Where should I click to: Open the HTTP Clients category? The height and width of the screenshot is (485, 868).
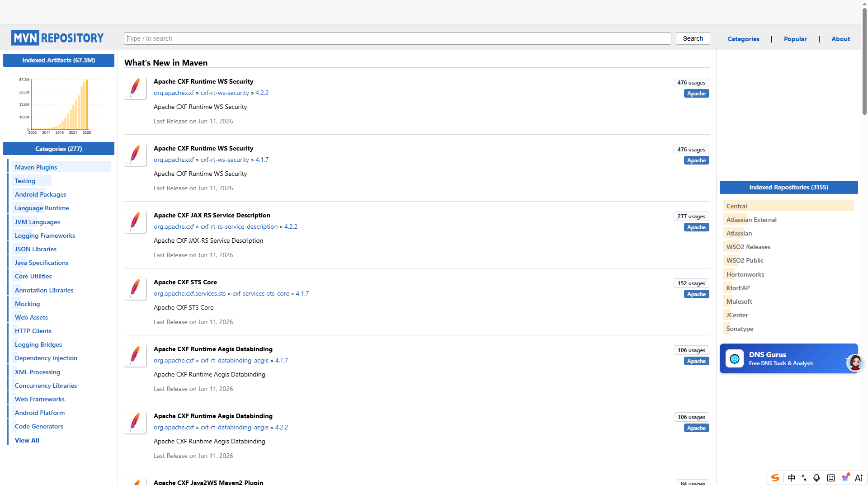coord(33,331)
